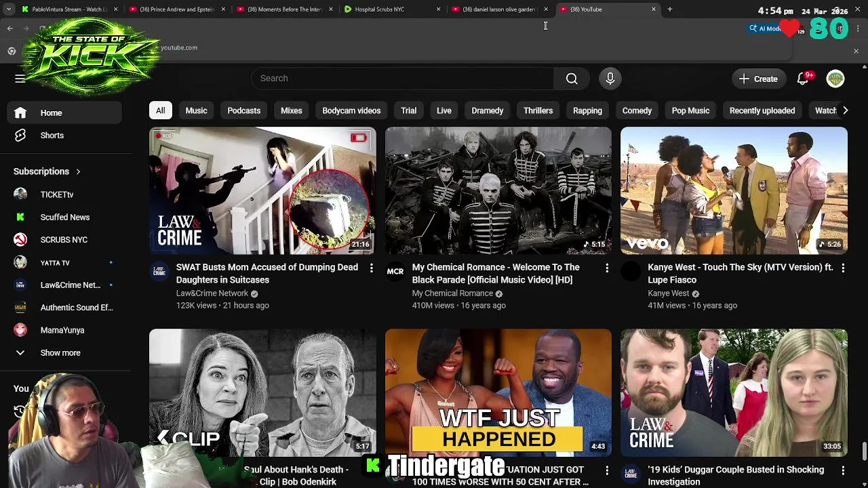Open Kanye West Touch The Sky thumbnail
The image size is (868, 488).
[734, 190]
